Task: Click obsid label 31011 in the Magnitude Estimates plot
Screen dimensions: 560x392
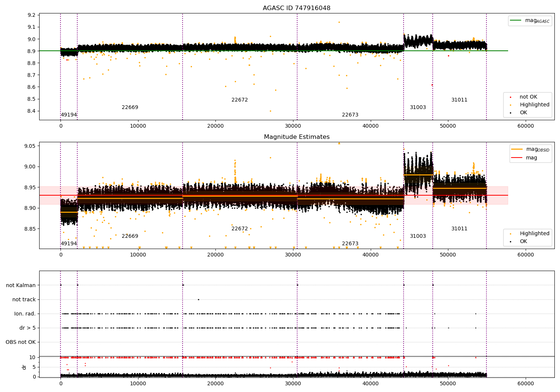Action: (459, 229)
